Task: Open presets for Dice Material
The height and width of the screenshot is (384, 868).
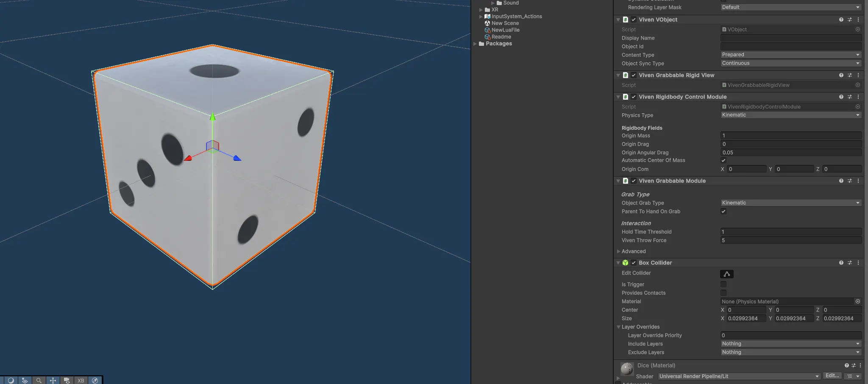Action: [x=854, y=365]
